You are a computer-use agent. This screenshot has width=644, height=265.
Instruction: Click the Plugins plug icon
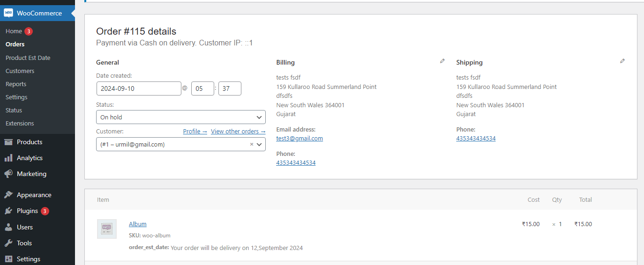point(8,211)
